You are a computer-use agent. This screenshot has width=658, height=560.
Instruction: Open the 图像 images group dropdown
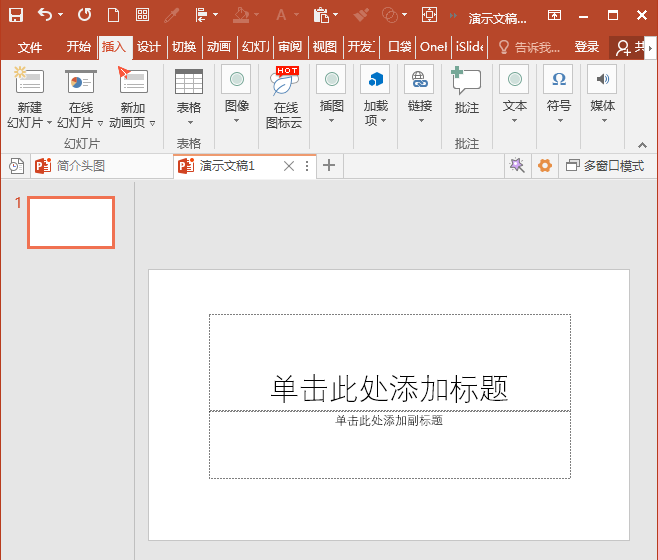(237, 95)
